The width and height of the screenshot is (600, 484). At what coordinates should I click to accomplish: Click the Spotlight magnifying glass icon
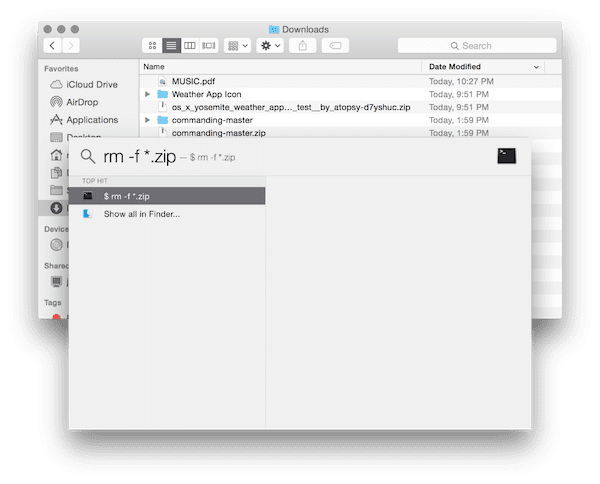tap(88, 156)
